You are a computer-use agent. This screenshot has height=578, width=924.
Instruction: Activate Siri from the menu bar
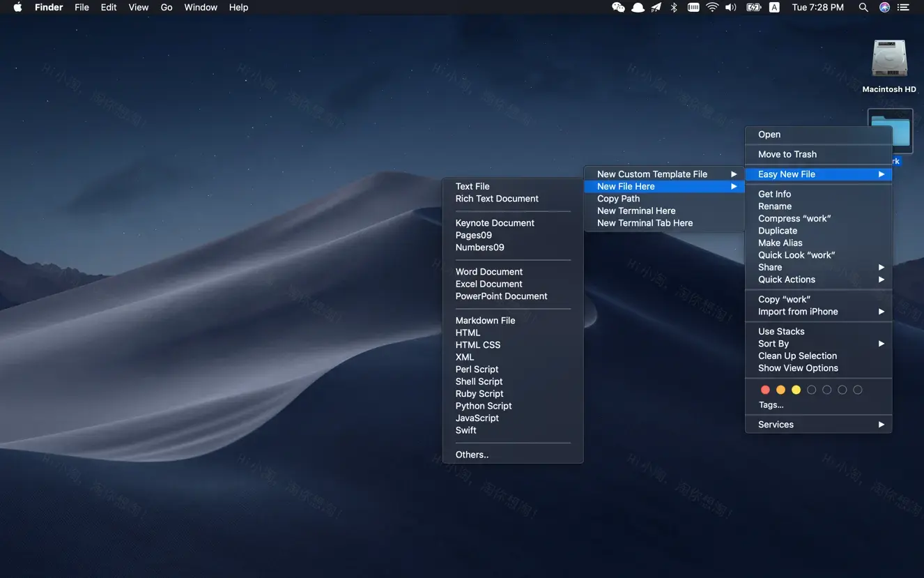(884, 7)
